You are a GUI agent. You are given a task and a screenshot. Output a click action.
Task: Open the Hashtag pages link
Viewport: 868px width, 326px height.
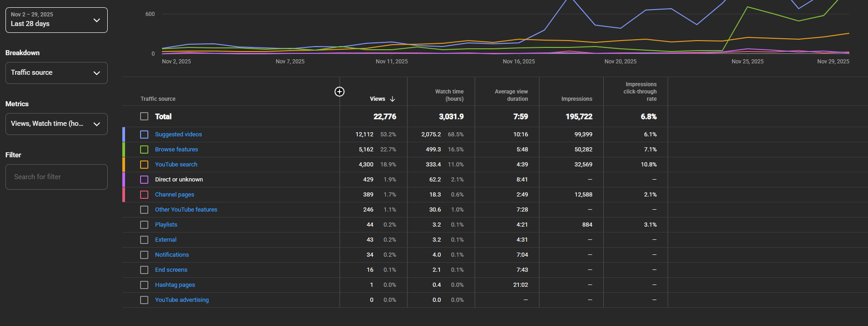pos(175,285)
